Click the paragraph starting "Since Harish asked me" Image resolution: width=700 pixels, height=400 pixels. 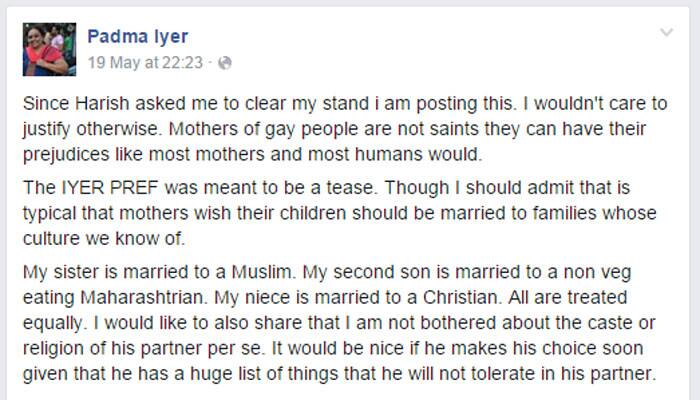pos(345,129)
